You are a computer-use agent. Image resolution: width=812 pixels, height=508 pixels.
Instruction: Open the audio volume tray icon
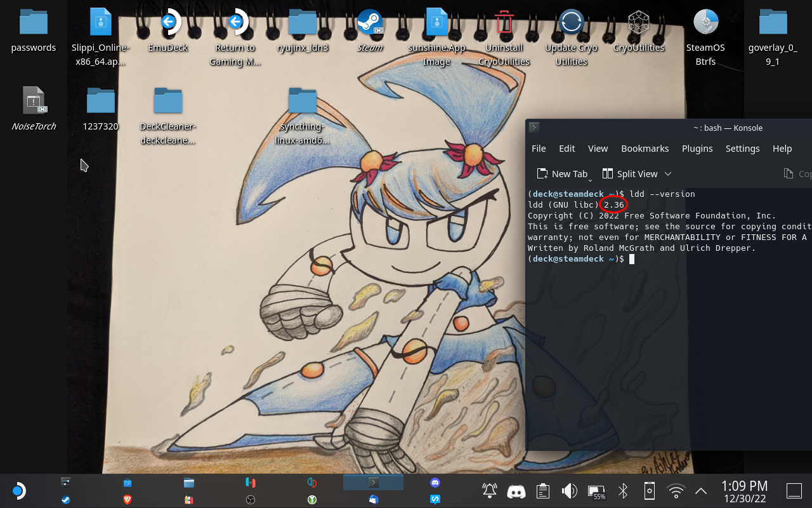pos(569,491)
